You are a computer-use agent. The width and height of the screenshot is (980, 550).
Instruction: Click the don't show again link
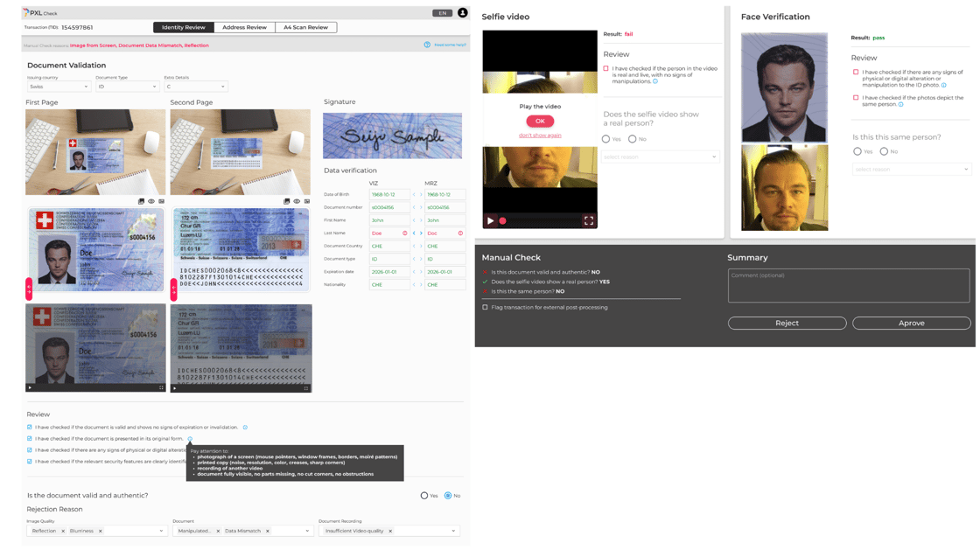coord(540,136)
